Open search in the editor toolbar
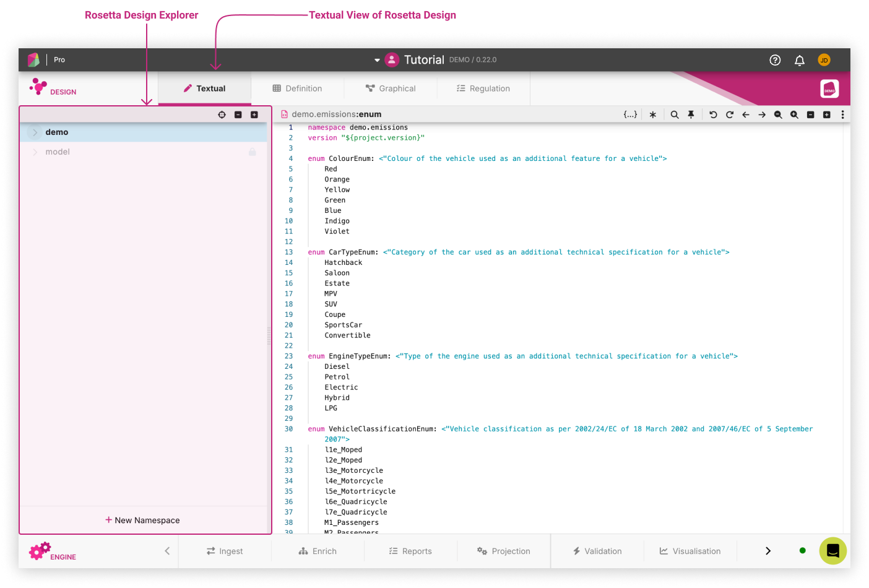This screenshot has height=588, width=869. pos(675,115)
